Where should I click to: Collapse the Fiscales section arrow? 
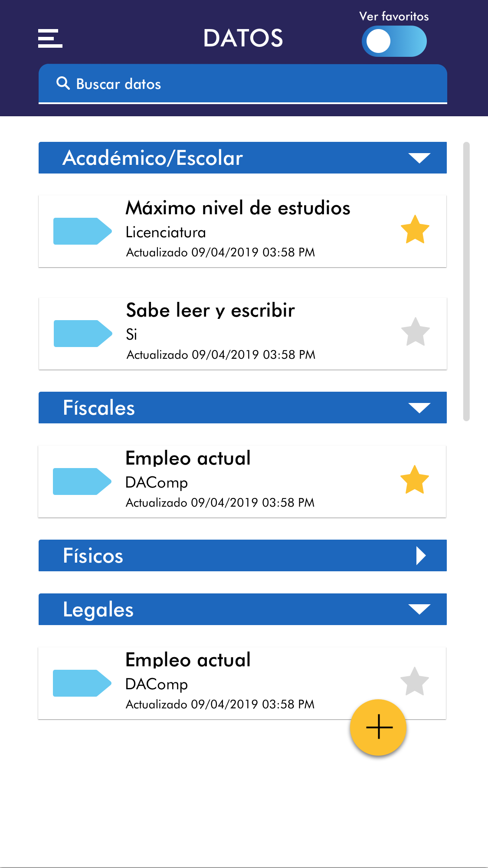[419, 408]
